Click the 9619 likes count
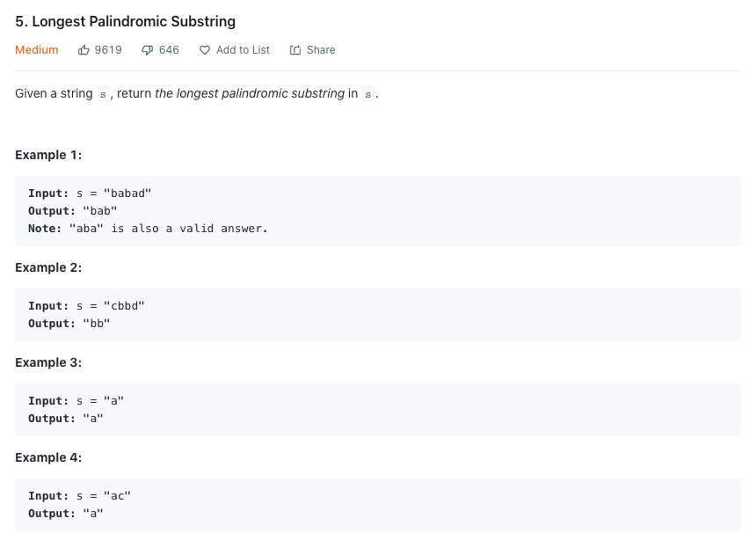Image resolution: width=756 pixels, height=555 pixels. point(108,50)
